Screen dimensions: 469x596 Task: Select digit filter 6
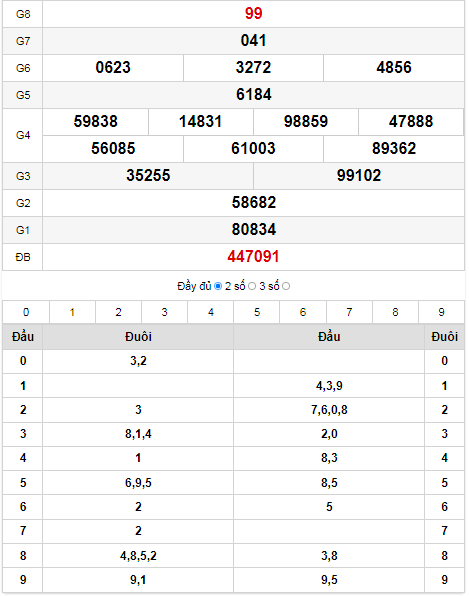coord(303,312)
